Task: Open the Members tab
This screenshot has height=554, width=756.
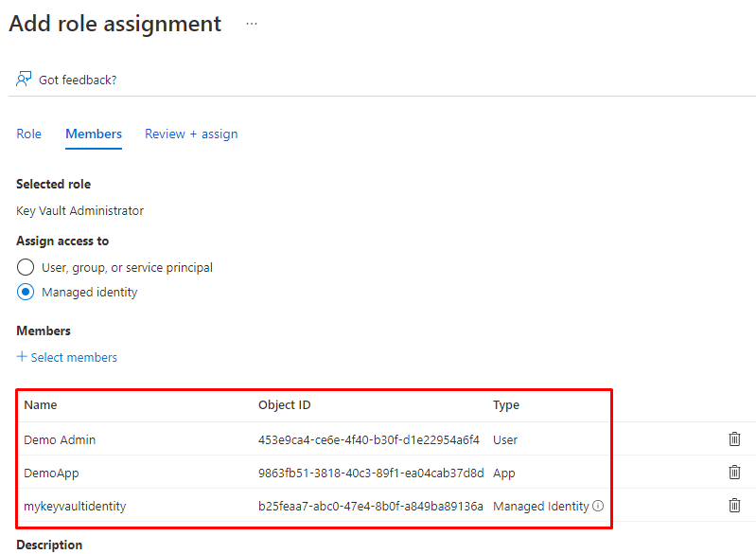Action: tap(94, 134)
